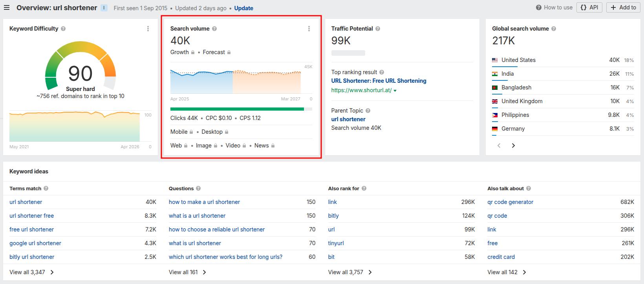Click the Philippines country row
644x284 pixels.
[x=563, y=115]
